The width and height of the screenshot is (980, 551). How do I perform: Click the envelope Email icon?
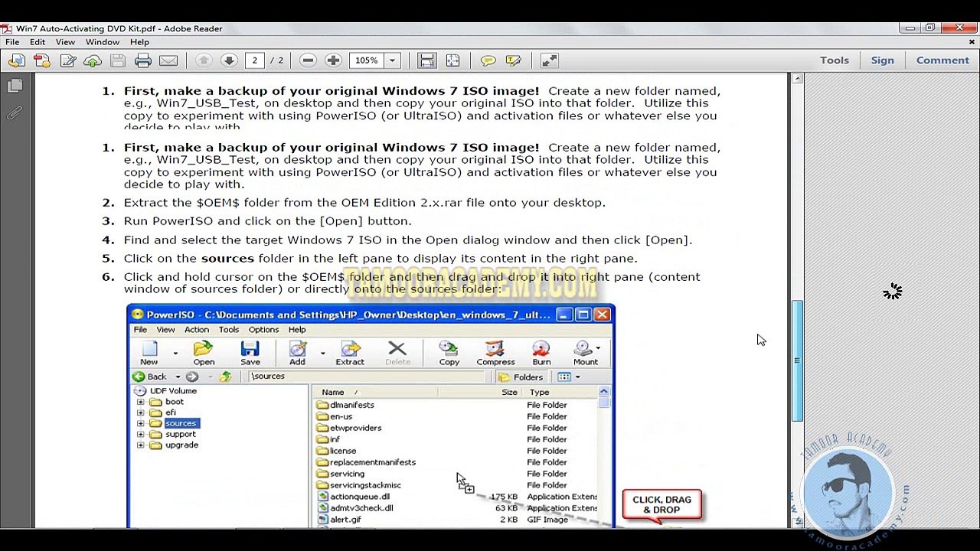(x=168, y=60)
